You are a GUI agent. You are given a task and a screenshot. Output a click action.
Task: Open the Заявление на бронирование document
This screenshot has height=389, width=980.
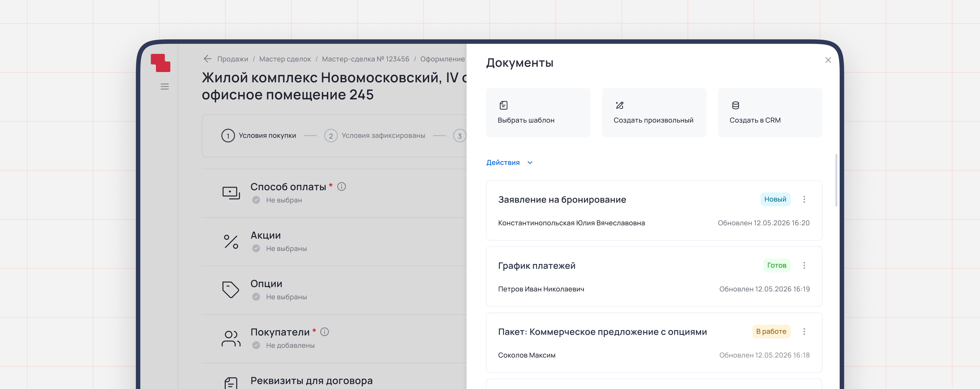coord(654,210)
